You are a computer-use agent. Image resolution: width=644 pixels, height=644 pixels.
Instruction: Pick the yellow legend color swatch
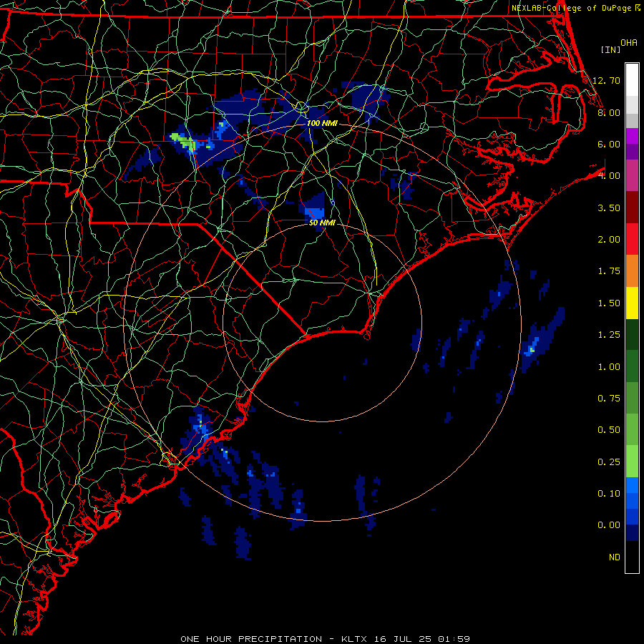[632, 303]
